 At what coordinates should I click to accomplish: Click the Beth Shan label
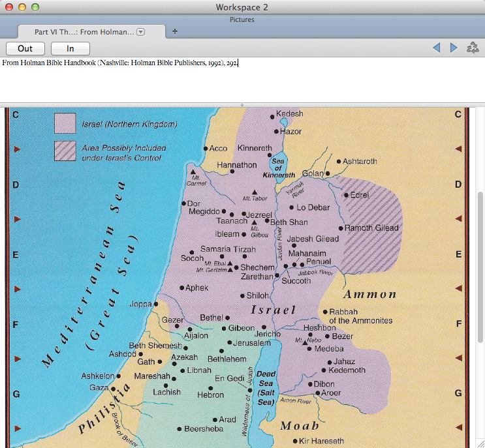coord(289,222)
